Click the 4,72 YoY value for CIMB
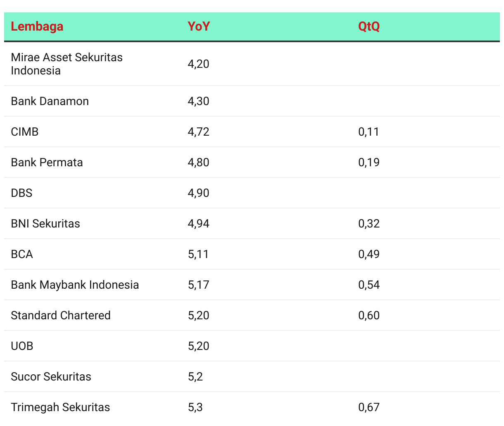The height and width of the screenshot is (426, 504). pos(199,132)
